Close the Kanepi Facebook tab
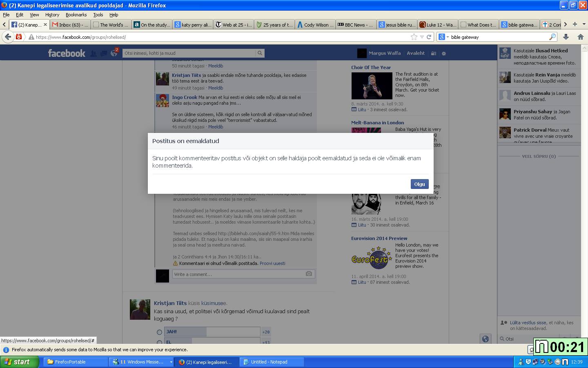 [x=45, y=25]
